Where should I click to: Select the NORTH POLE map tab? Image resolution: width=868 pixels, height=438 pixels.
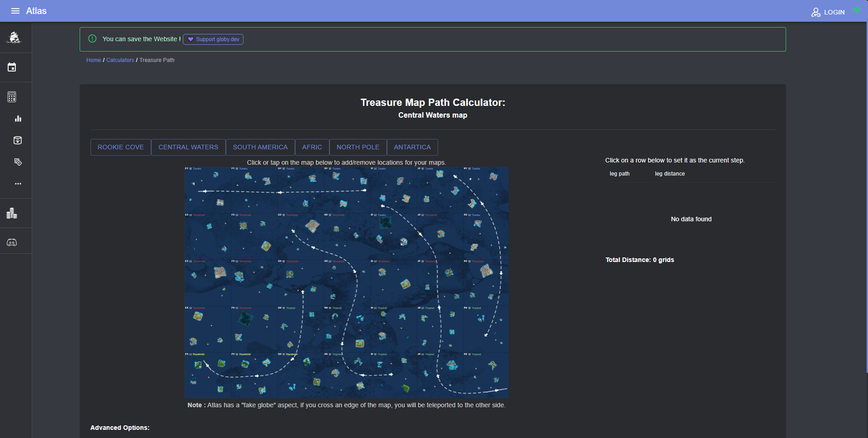click(x=358, y=147)
